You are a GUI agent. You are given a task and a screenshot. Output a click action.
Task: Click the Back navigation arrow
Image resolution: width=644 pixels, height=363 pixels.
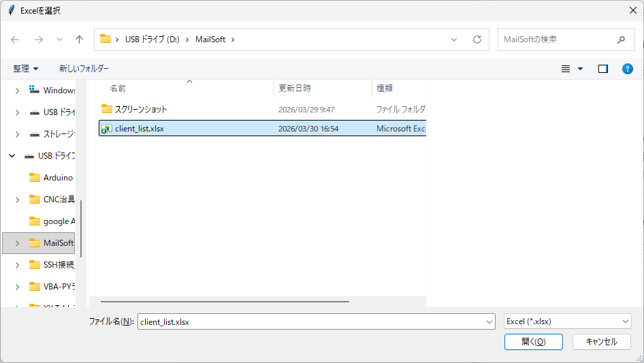[x=15, y=40]
